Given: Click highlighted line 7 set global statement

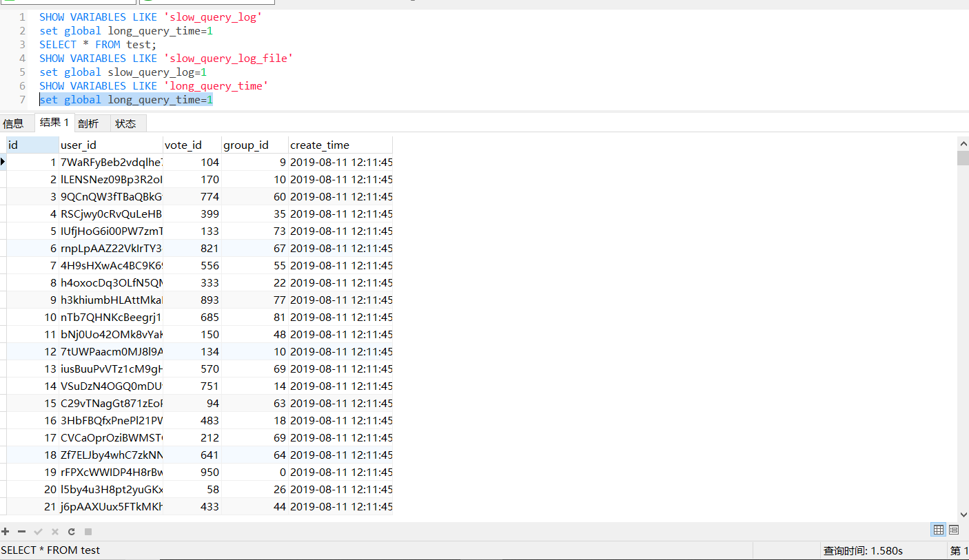Looking at the screenshot, I should point(126,100).
